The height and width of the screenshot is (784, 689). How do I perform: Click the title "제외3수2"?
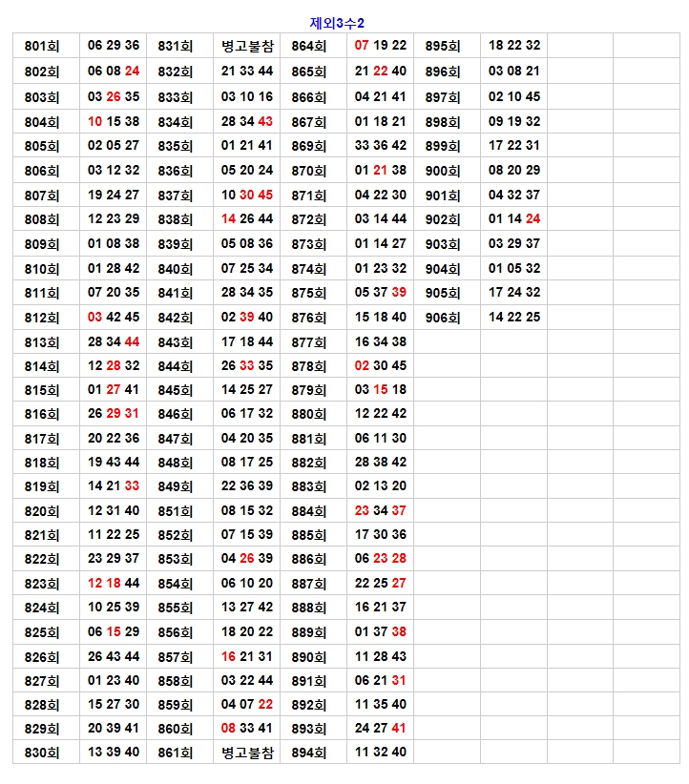[337, 23]
